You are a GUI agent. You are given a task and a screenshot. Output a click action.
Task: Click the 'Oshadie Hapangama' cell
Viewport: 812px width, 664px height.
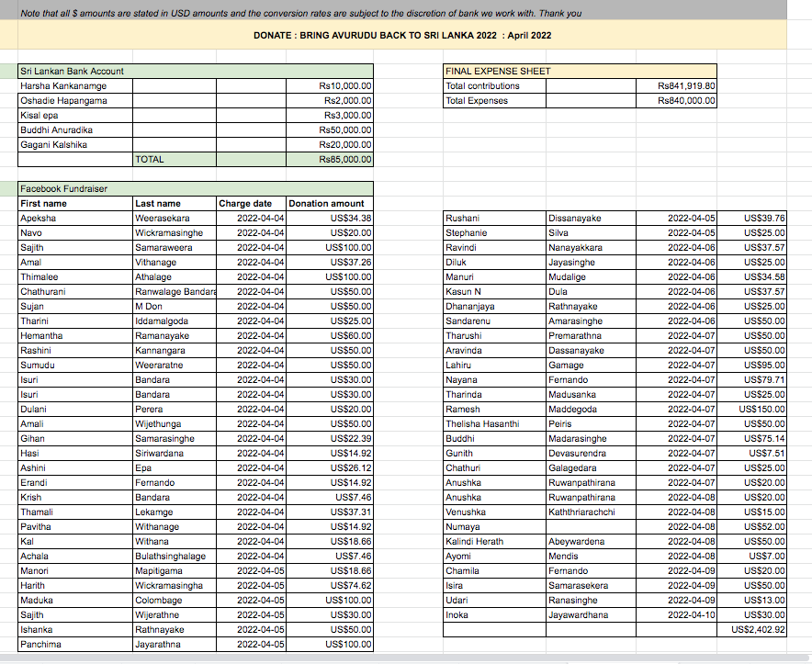(x=75, y=100)
